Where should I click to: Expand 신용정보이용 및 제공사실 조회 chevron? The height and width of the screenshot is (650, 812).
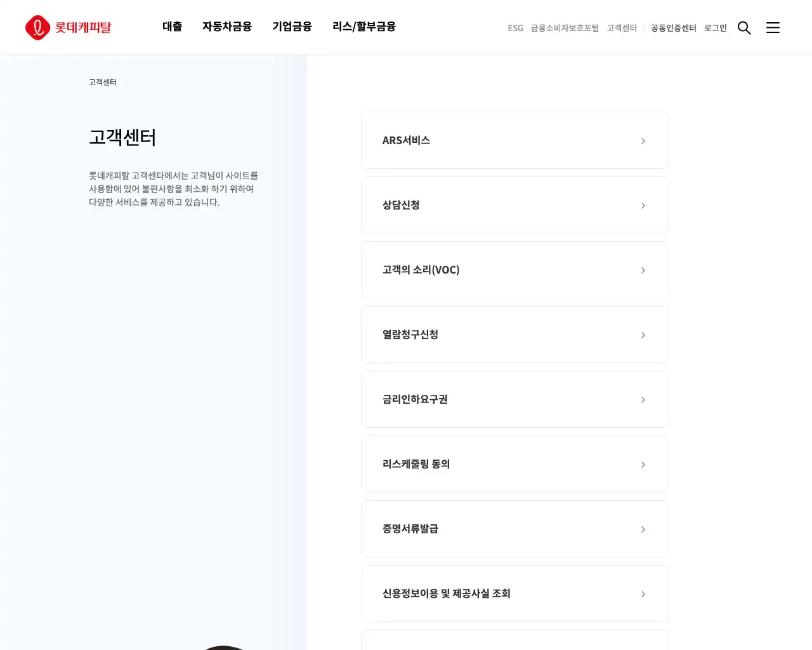(643, 594)
